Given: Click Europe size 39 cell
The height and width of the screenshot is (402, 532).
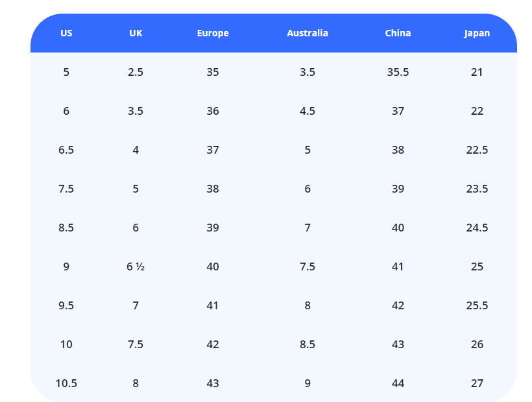Looking at the screenshot, I should click(213, 228).
